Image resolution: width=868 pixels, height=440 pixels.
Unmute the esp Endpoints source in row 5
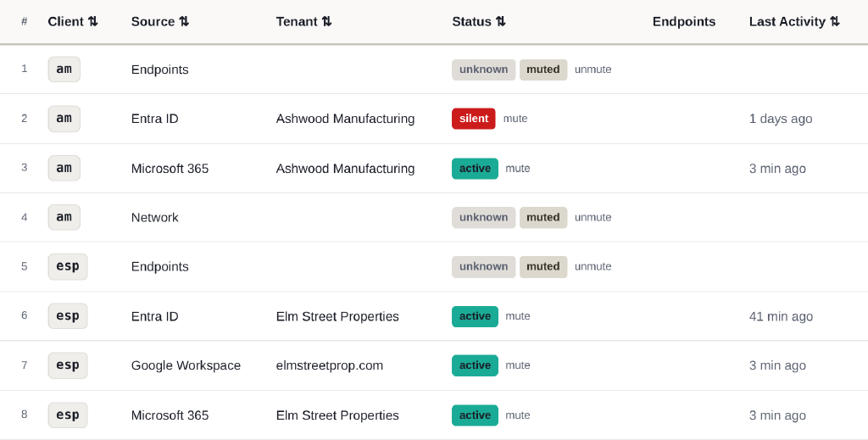(593, 266)
